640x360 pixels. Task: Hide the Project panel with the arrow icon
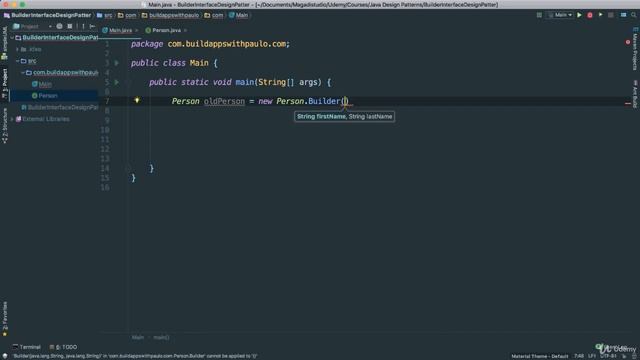(x=92, y=26)
